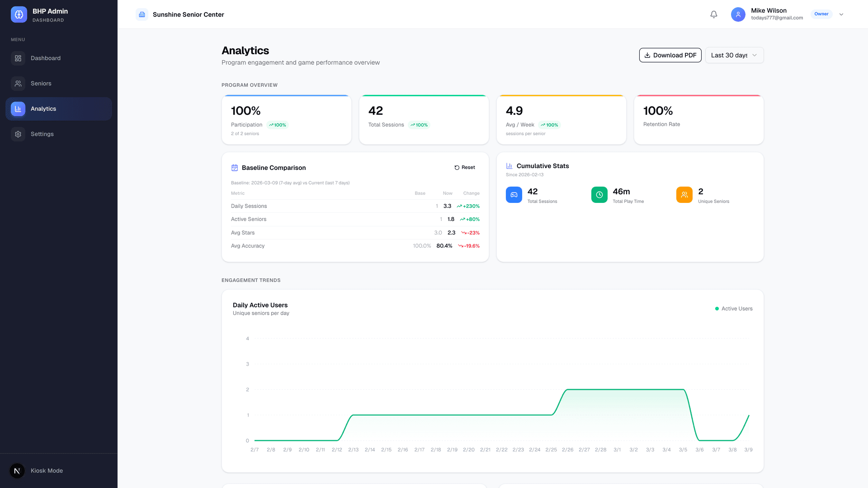Open the Dashboard panel from the sidebar
The image size is (868, 488).
tap(18, 58)
